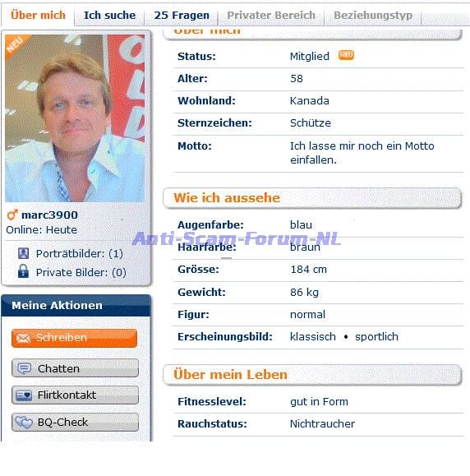Open the Beziehungstyp tab
This screenshot has height=476, width=470.
point(373,15)
